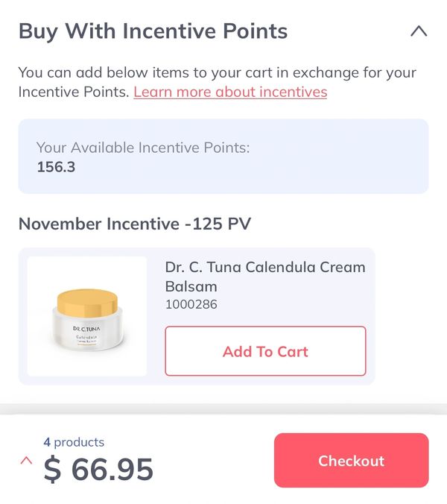Click the number 4 in the products count

(47, 442)
